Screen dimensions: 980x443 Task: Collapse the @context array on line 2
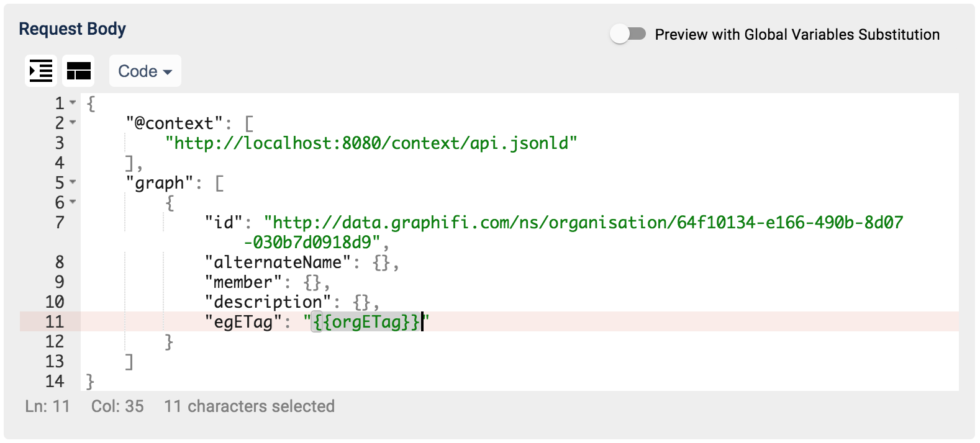click(73, 122)
